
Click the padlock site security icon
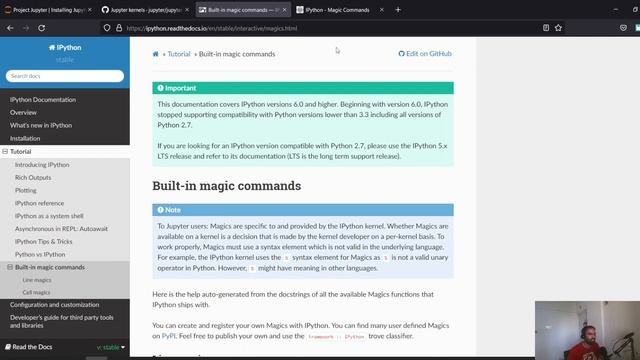coord(119,28)
